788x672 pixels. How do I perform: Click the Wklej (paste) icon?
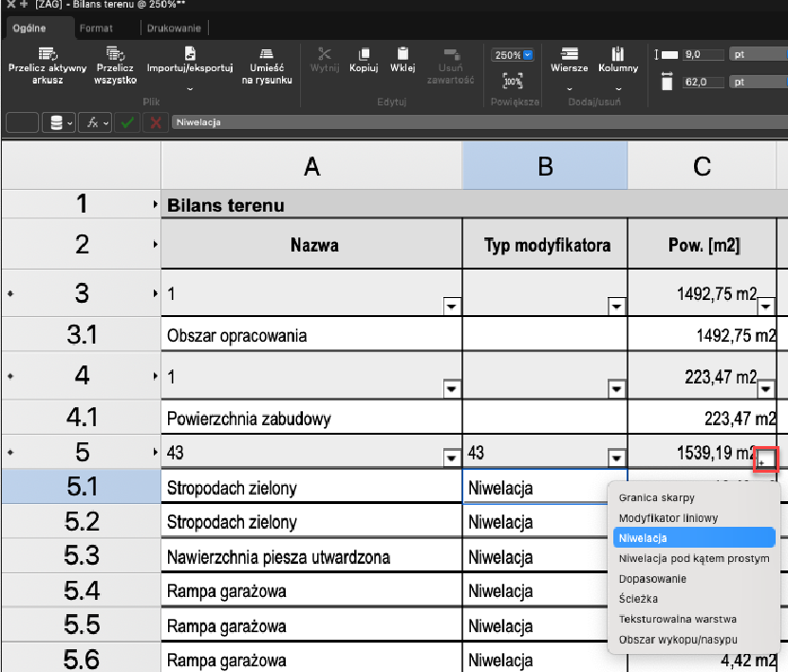(403, 54)
